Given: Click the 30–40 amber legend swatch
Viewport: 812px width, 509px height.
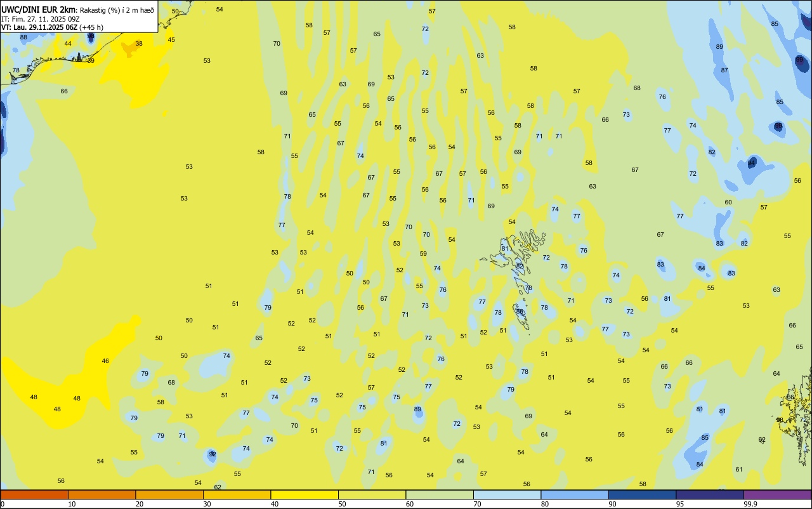Looking at the screenshot, I should click(x=237, y=494).
